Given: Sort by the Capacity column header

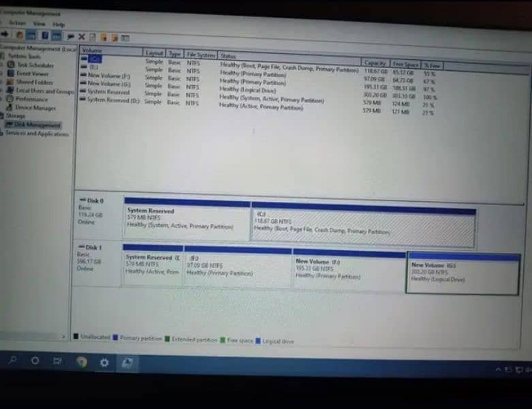Looking at the screenshot, I should tap(375, 63).
